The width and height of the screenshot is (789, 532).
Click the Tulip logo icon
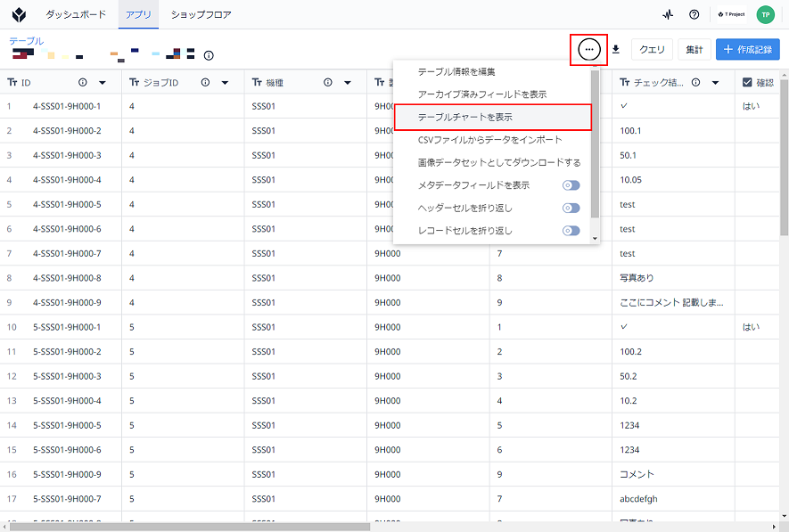click(x=19, y=14)
